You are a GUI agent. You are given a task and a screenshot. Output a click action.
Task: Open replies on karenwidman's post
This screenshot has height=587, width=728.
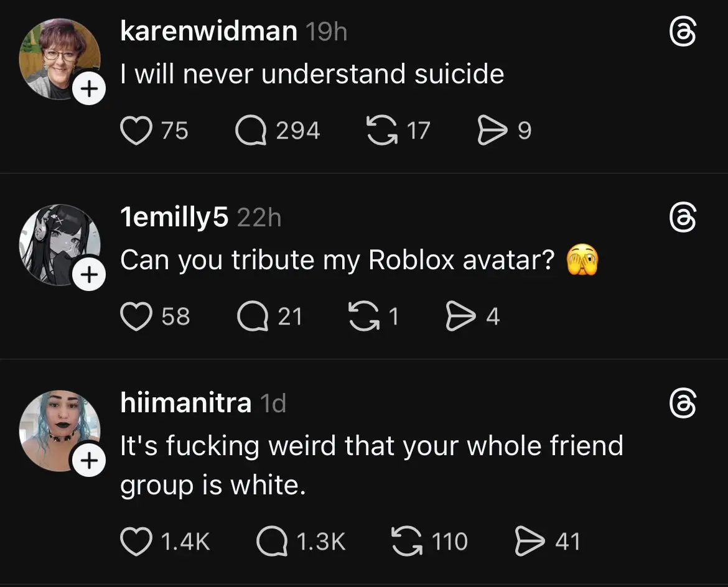(251, 131)
